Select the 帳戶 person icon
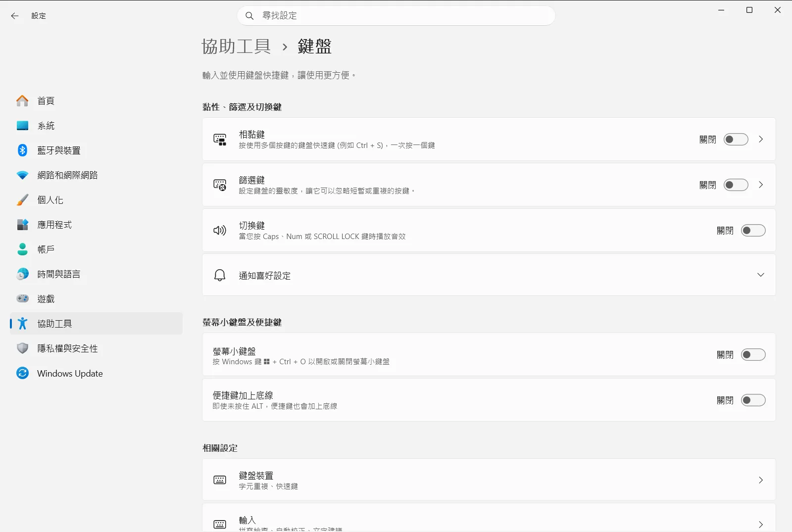Viewport: 792px width, 532px height. (22, 249)
